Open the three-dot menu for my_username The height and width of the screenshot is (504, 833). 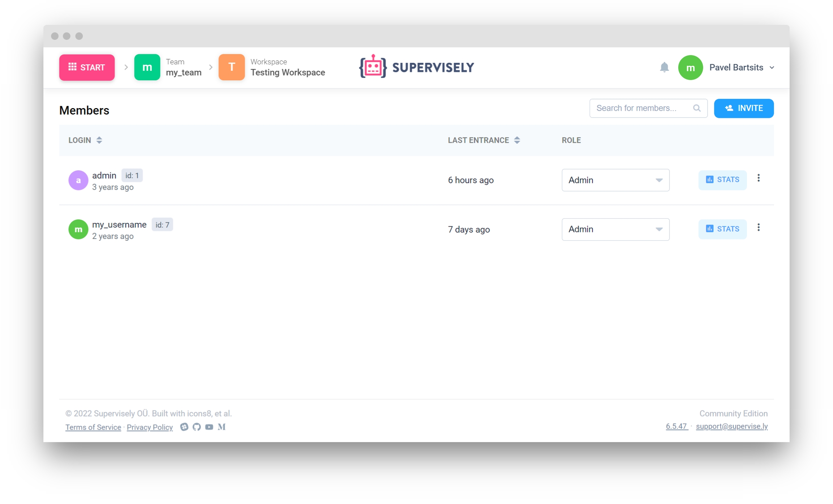[759, 227]
